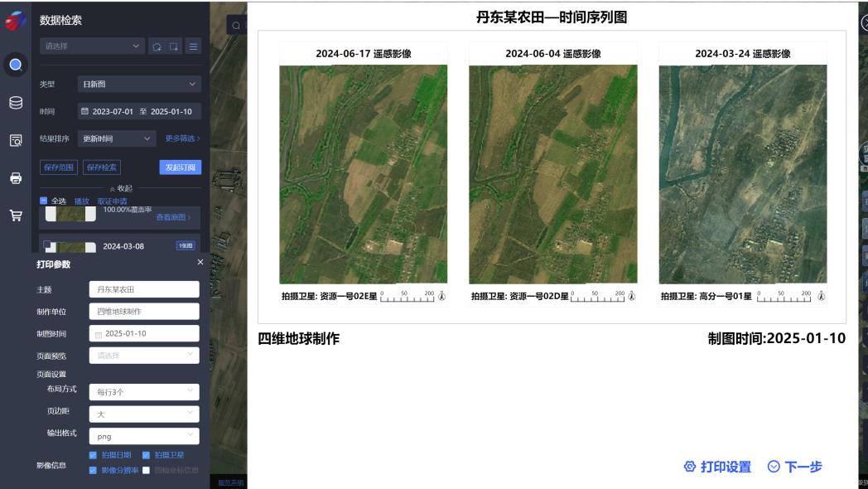
Task: Disable the 拍摄日期 checkbox
Action: [x=91, y=454]
